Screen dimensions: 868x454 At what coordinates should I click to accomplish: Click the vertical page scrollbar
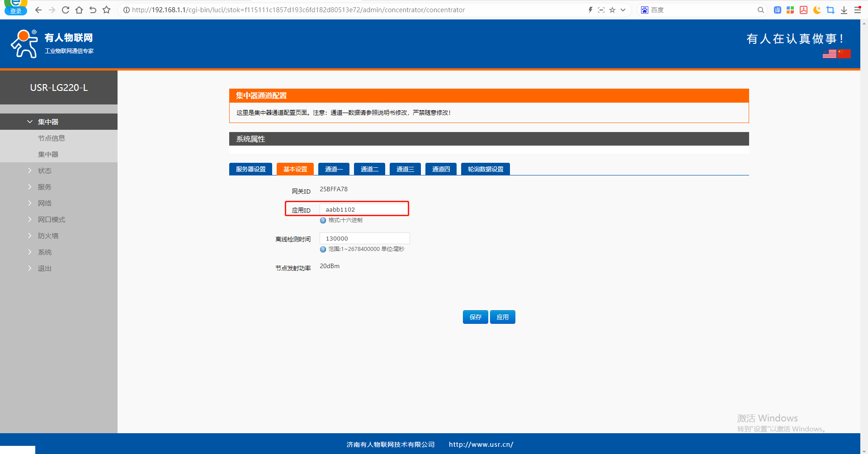(x=864, y=236)
